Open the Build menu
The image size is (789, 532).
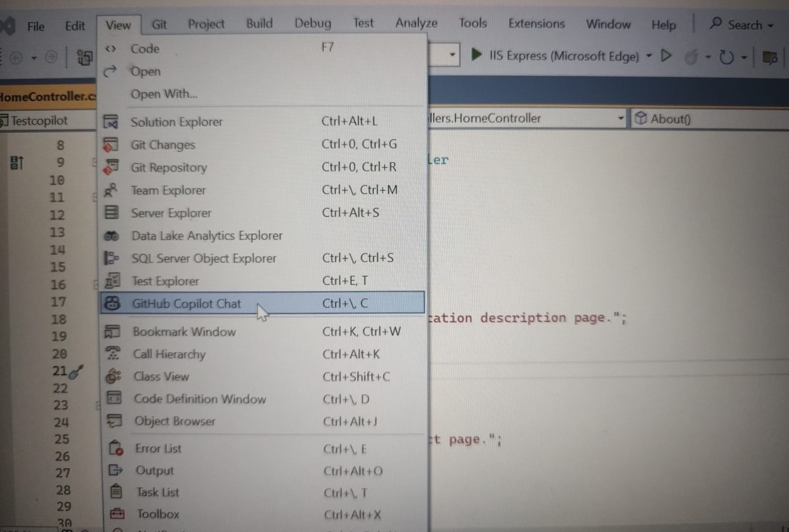click(259, 24)
